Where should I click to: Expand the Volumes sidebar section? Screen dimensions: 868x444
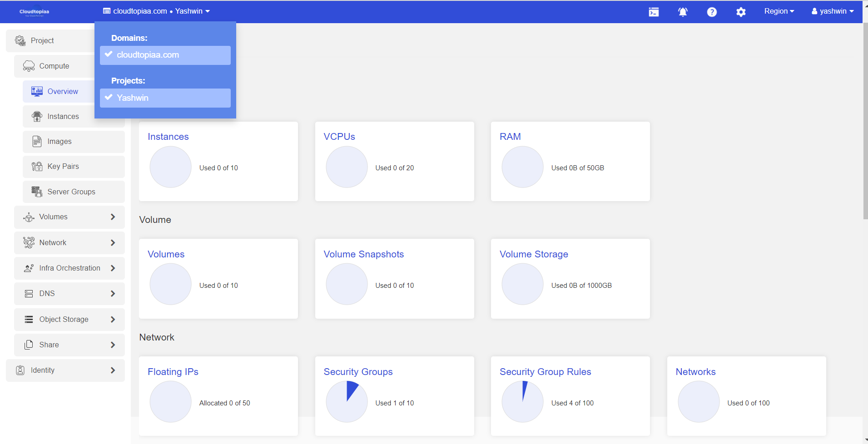coord(69,217)
